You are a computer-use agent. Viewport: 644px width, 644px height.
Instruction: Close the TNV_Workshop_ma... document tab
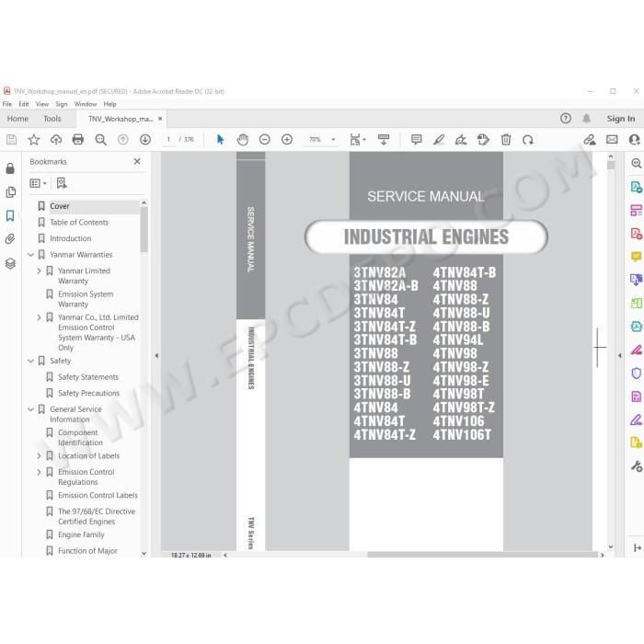pyautogui.click(x=160, y=119)
